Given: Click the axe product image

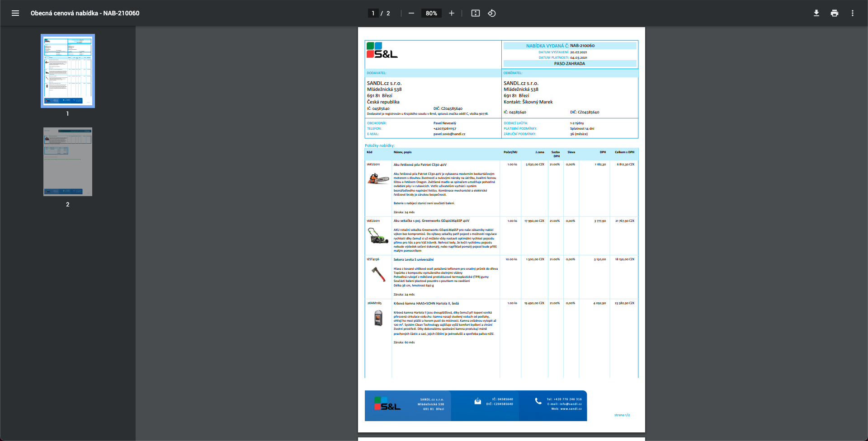Looking at the screenshot, I should [379, 274].
